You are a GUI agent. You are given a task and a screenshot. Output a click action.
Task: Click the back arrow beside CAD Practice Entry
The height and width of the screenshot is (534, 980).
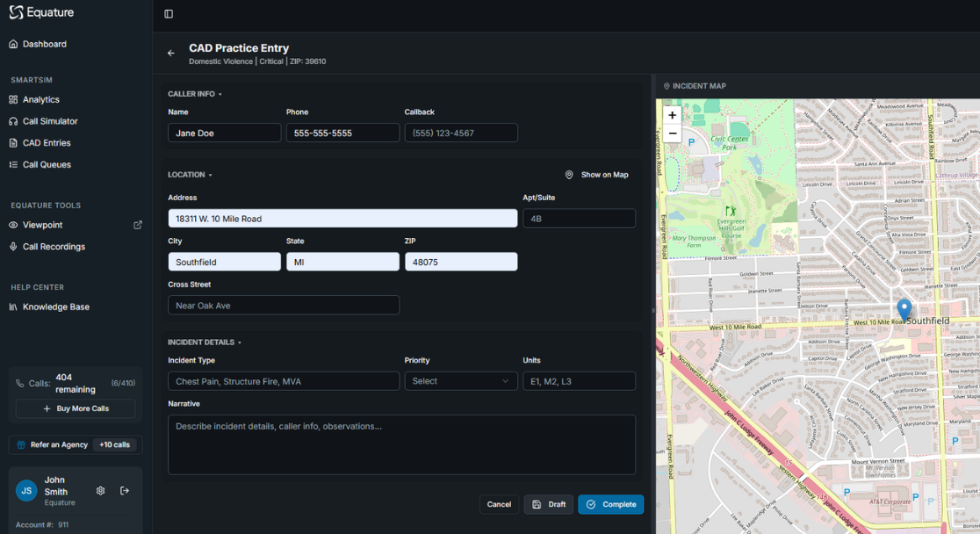pos(171,54)
